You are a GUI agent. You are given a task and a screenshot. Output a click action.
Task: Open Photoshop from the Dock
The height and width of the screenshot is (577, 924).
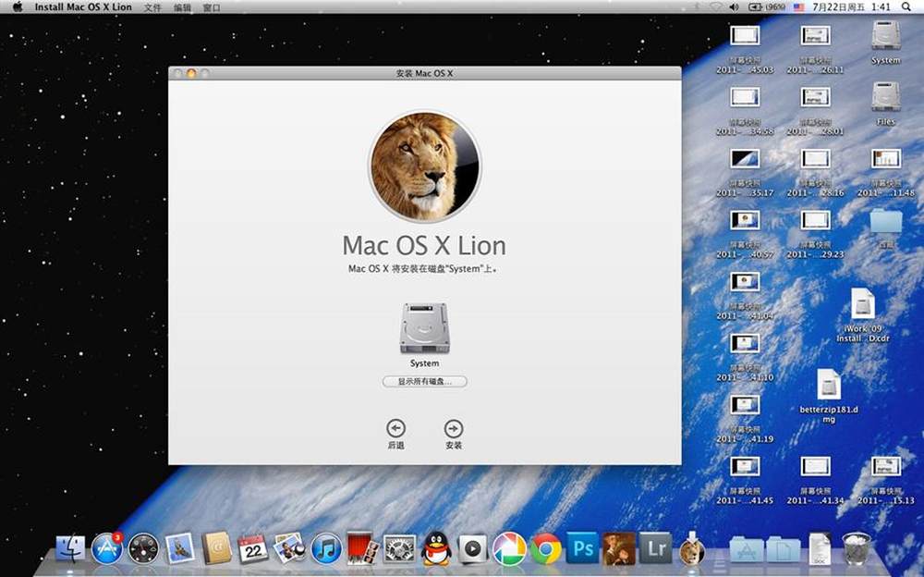tap(582, 548)
